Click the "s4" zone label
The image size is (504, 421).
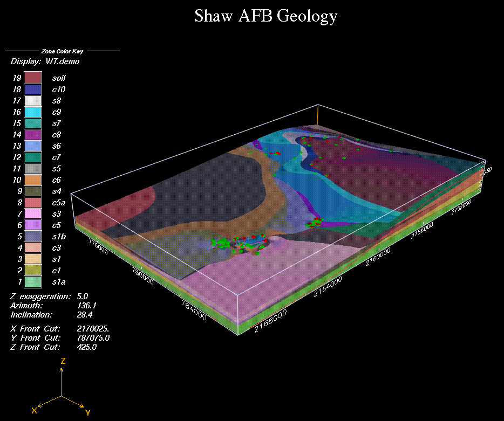(x=57, y=191)
